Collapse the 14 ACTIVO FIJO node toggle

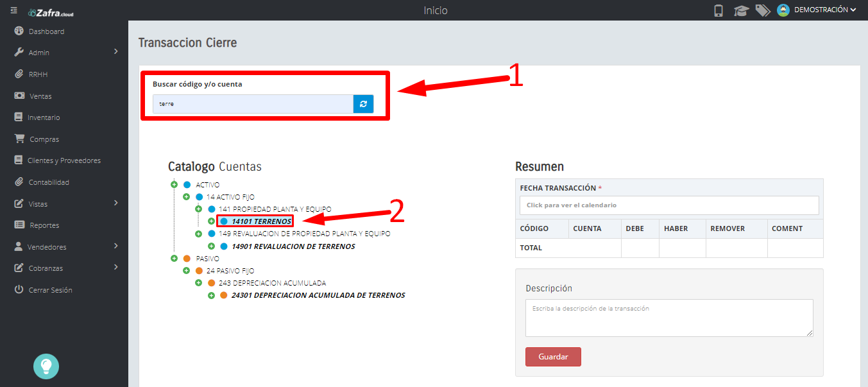[187, 197]
